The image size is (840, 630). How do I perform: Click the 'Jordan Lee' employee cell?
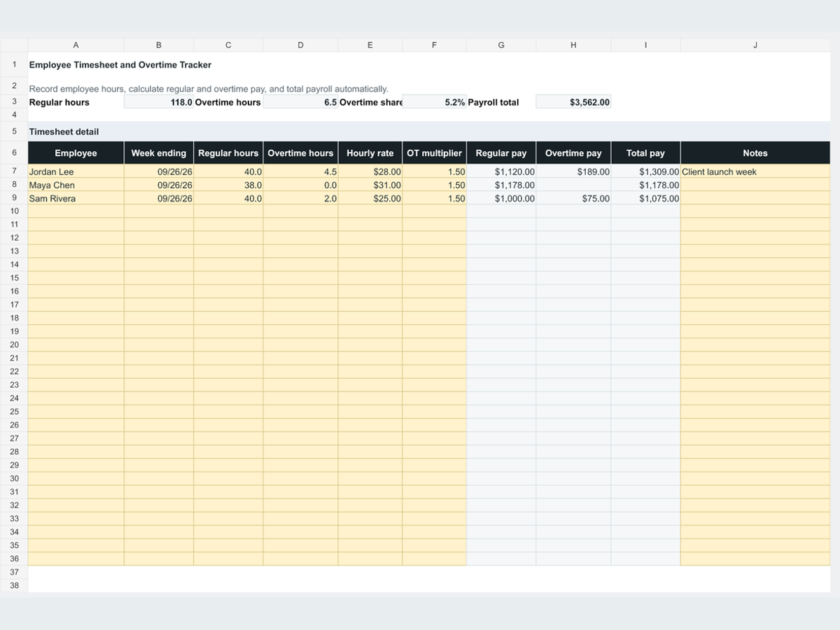(x=76, y=171)
